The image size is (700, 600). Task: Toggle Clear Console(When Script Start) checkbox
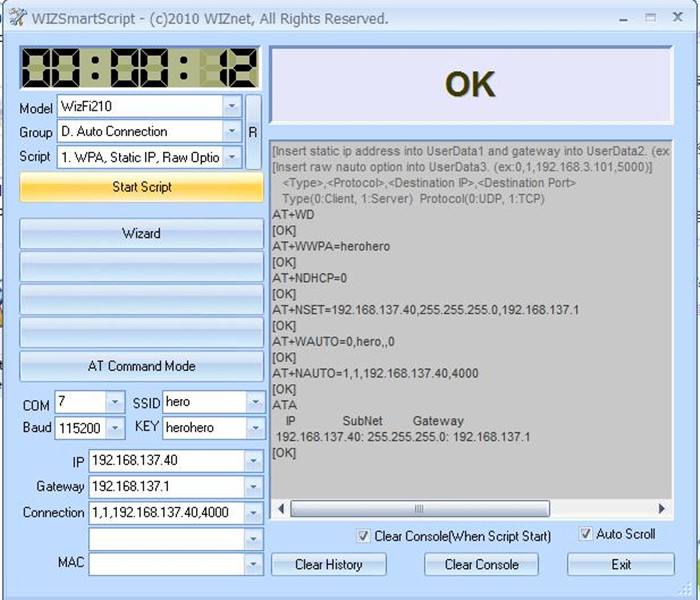[363, 536]
